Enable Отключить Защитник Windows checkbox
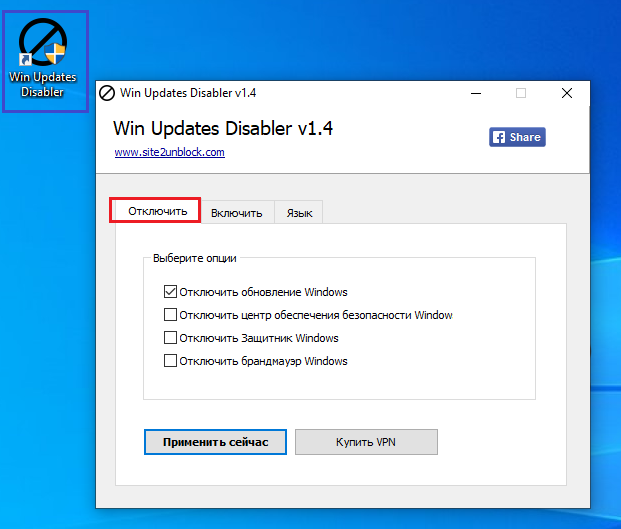Viewport: 621px width, 529px height. pyautogui.click(x=170, y=338)
